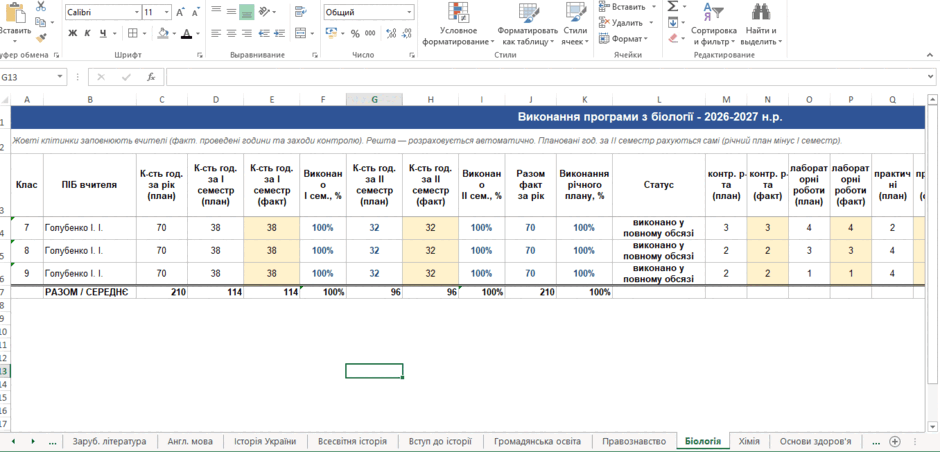This screenshot has height=452, width=940.
Task: Add a new sheet with plus icon
Action: pyautogui.click(x=894, y=441)
